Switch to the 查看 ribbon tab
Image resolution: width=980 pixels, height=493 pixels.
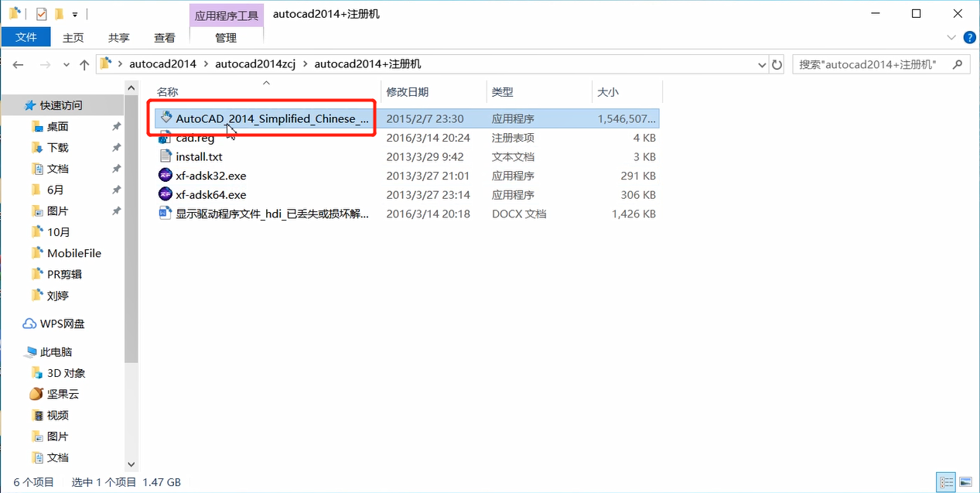(164, 36)
